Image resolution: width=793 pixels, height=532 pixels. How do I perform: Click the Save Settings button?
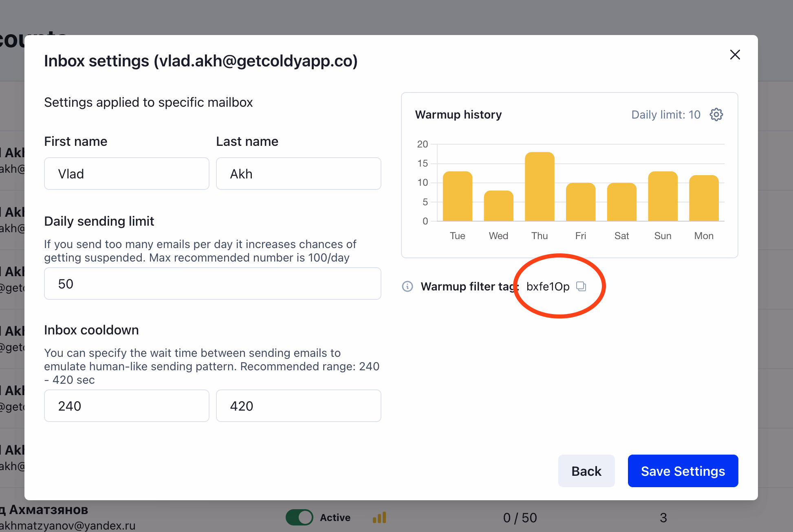click(683, 471)
